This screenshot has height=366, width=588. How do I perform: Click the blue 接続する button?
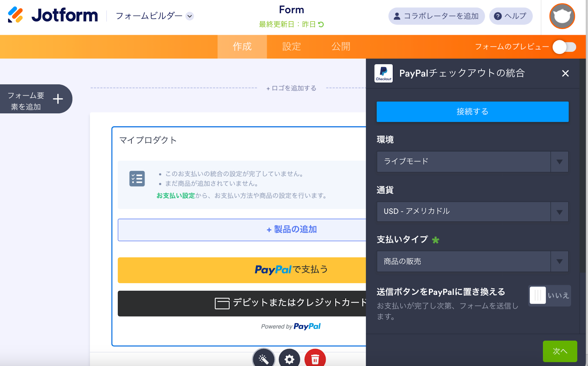472,111
